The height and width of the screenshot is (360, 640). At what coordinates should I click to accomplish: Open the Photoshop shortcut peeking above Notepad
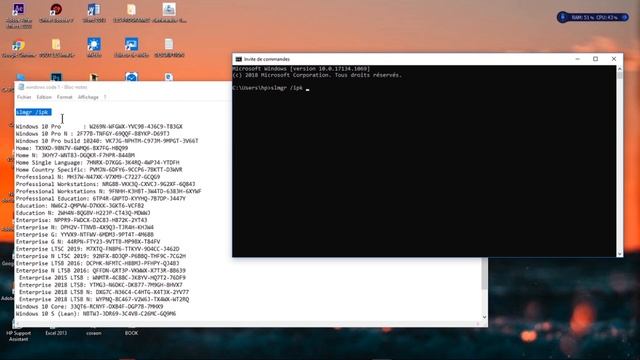[x=56, y=77]
